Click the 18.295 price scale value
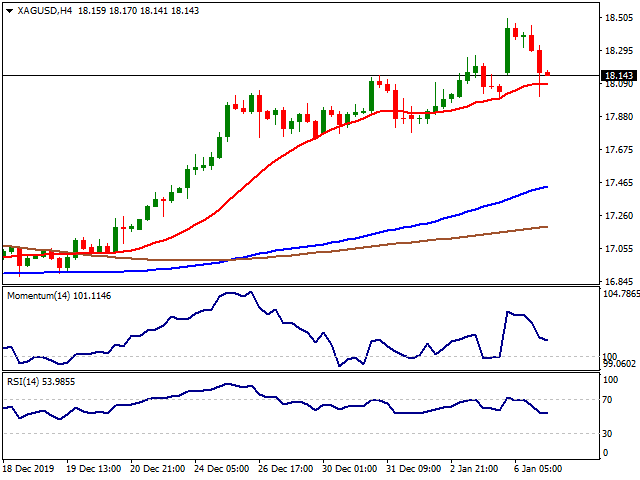Screen dimensions: 640x480 point(619,51)
